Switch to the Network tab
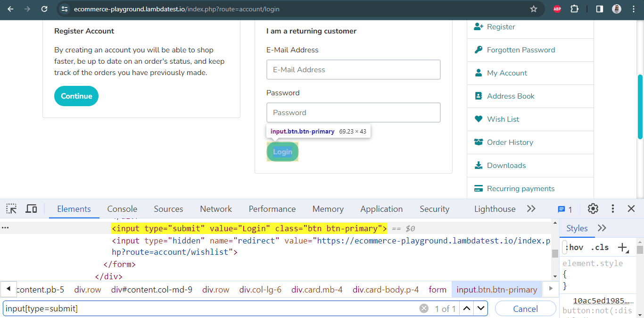Image resolution: width=644 pixels, height=318 pixels. coord(215,209)
